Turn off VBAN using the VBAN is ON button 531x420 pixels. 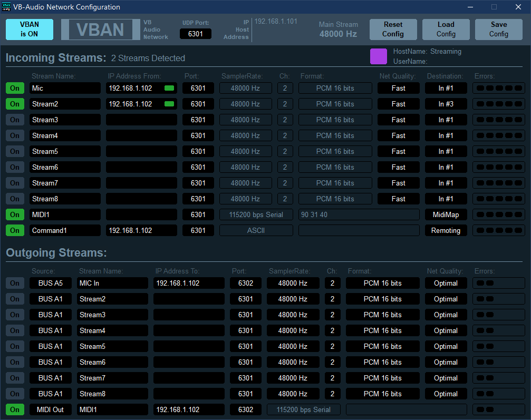click(x=30, y=30)
